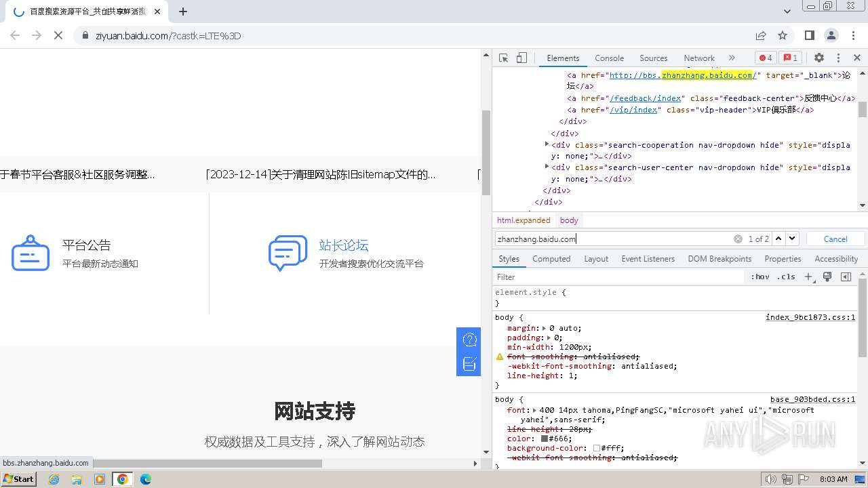Expand the search-user-center nav-dropdown div
This screenshot has width=868, height=488.
tap(547, 167)
